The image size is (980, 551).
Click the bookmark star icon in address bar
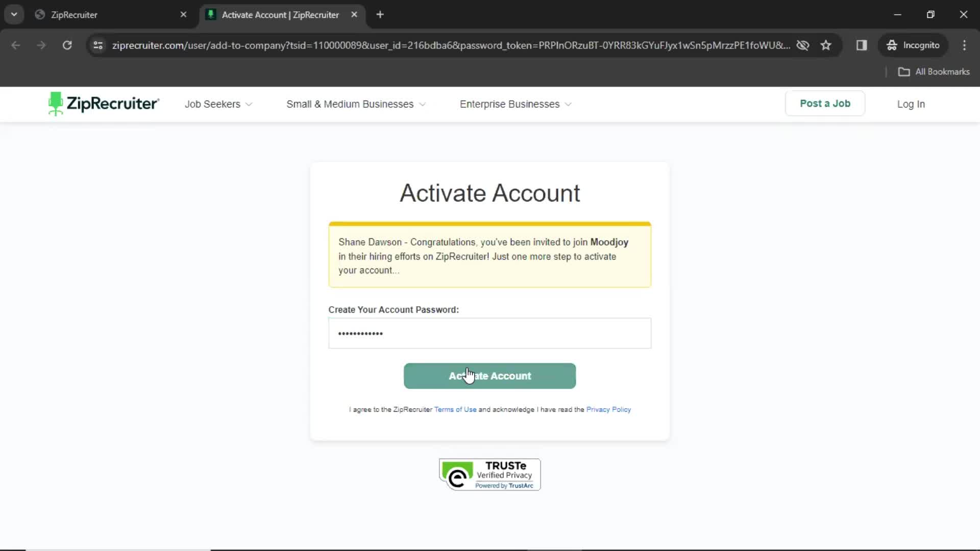coord(826,45)
